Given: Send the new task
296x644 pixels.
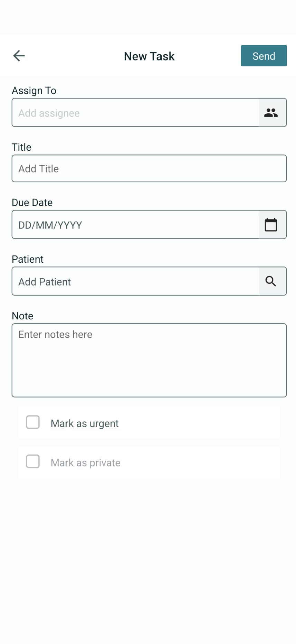Looking at the screenshot, I should click(x=264, y=56).
